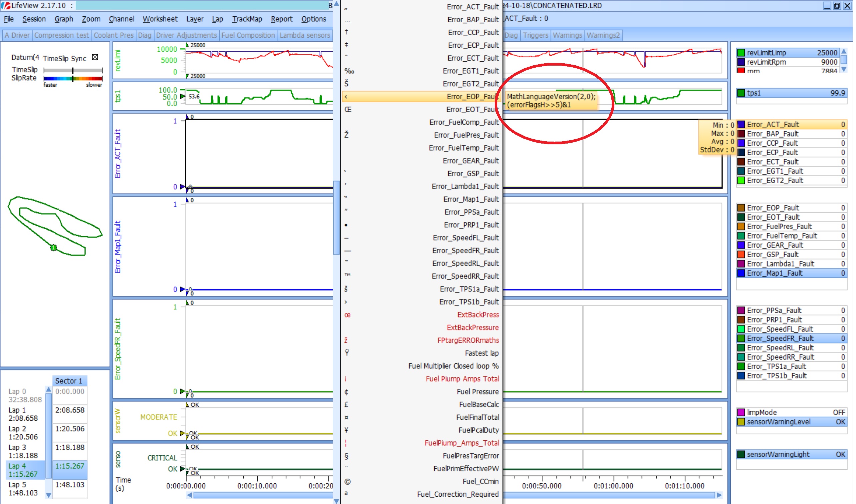Open the Graph menu
The height and width of the screenshot is (504, 856).
coord(64,19)
